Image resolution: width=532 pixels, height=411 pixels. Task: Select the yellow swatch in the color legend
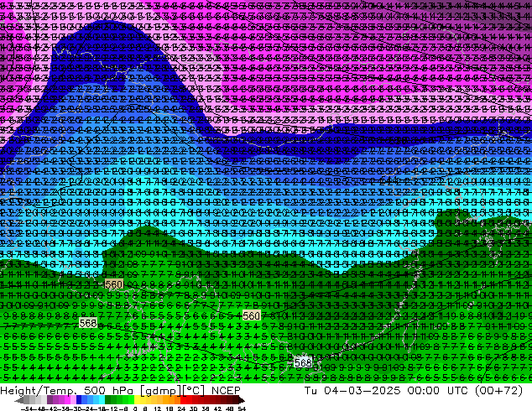[x=137, y=400]
